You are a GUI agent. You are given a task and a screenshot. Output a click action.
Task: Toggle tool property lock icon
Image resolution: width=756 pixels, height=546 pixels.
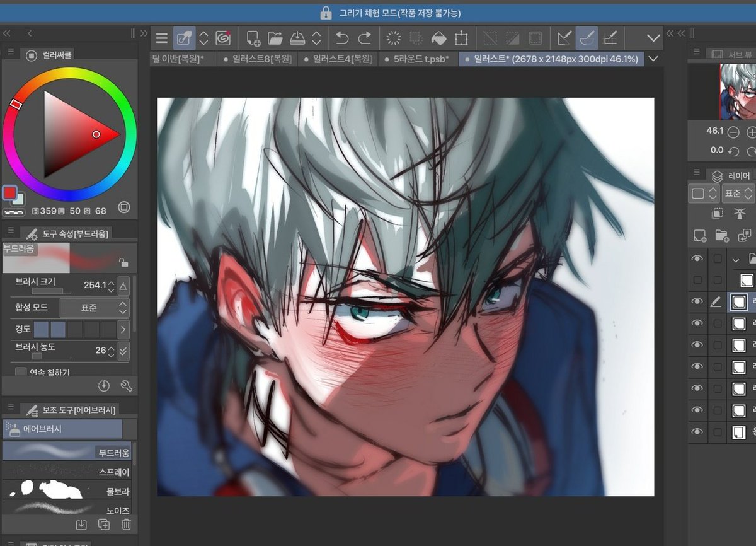coord(123,262)
